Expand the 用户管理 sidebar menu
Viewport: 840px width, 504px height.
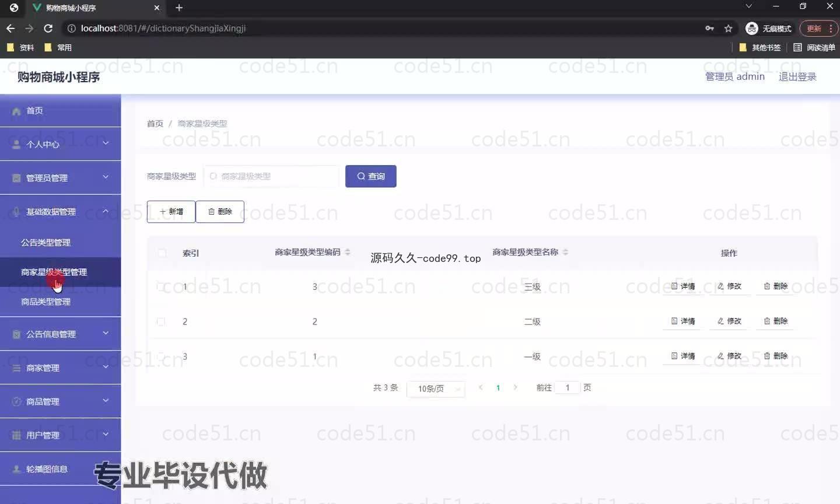[x=106, y=434]
